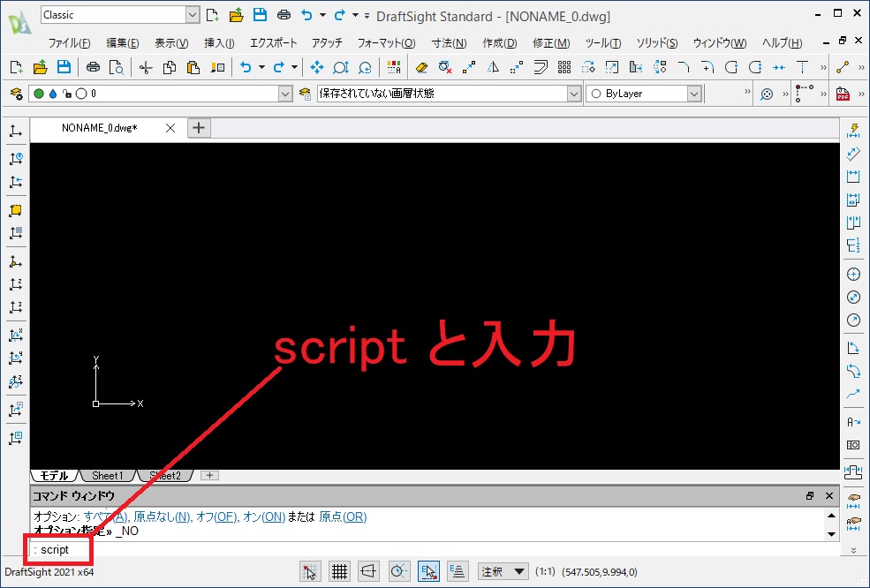Click the 原点なし(N) option link

tap(162, 517)
